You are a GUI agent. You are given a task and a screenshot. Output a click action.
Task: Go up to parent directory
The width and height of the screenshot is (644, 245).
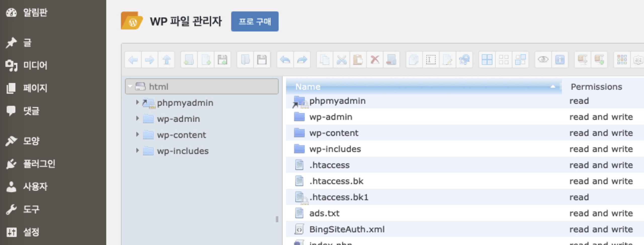point(166,60)
